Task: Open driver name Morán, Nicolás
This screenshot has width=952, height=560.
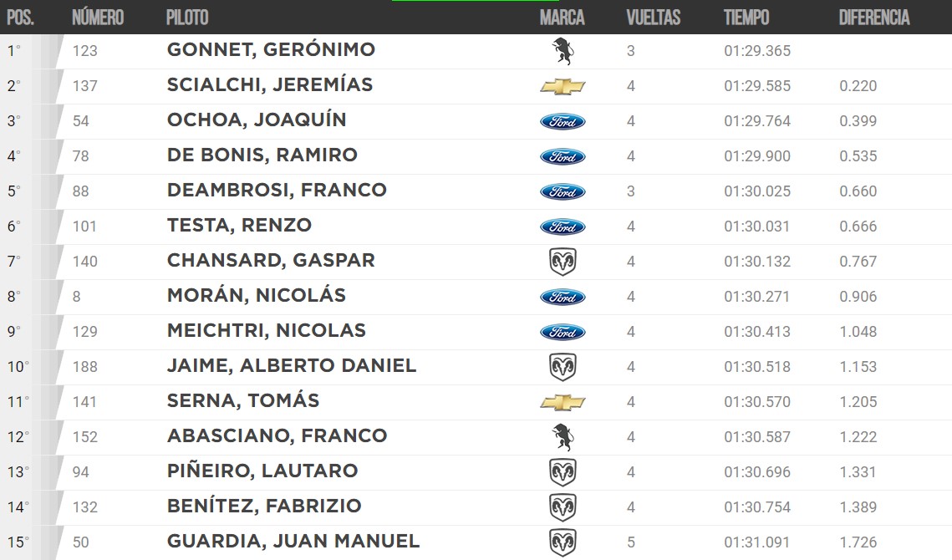Action: (x=257, y=295)
